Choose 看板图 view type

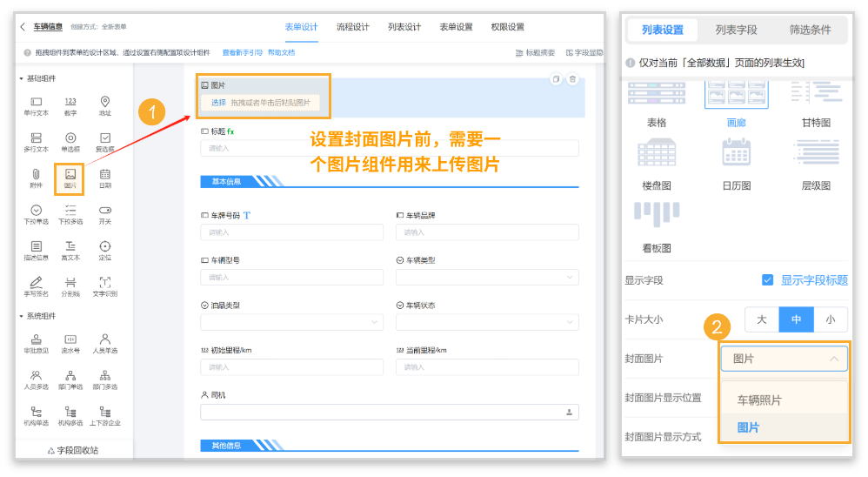pyautogui.click(x=657, y=228)
